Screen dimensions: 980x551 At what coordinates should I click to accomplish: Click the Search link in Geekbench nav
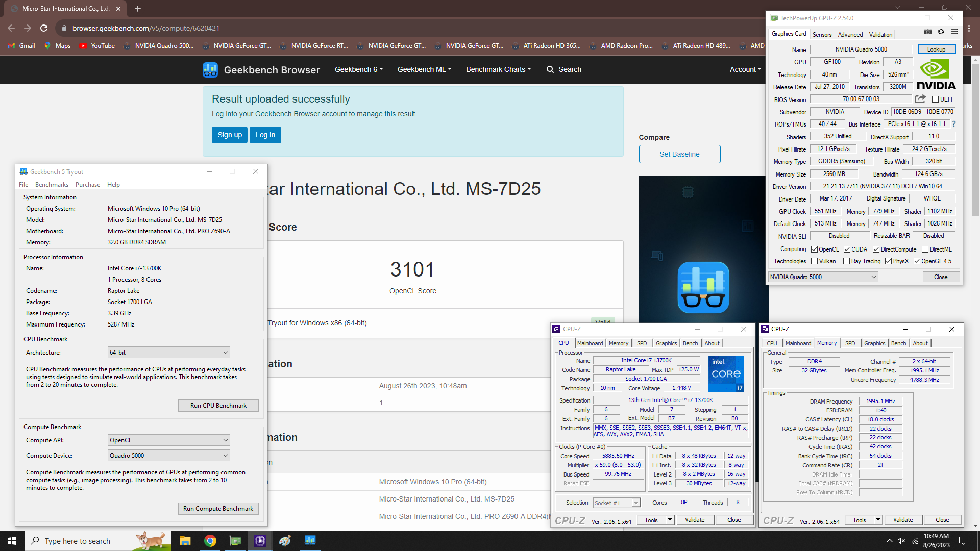pos(564,69)
